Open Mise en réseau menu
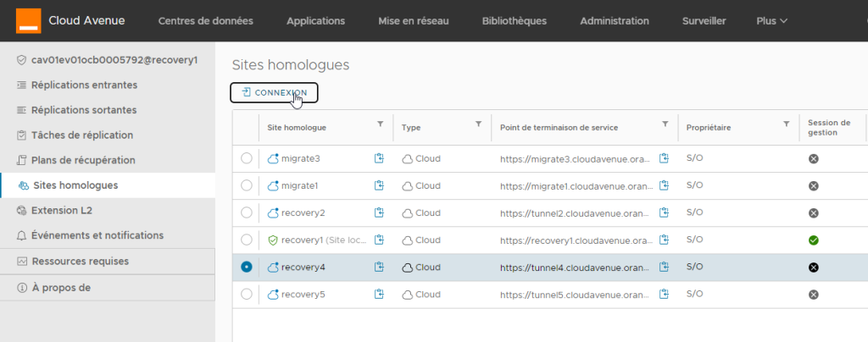 pos(414,21)
